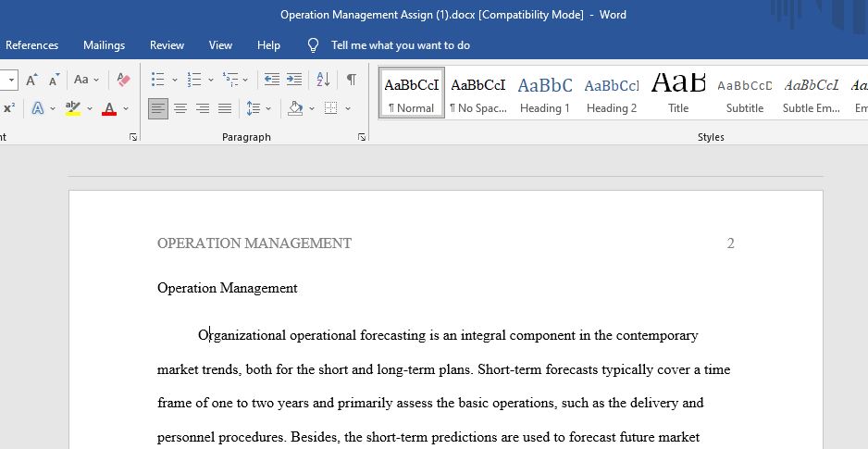Open the Help tab
The image size is (868, 449).
pyautogui.click(x=268, y=45)
